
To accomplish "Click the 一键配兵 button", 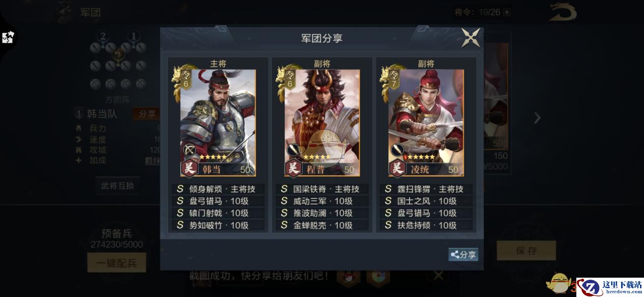I will (116, 263).
